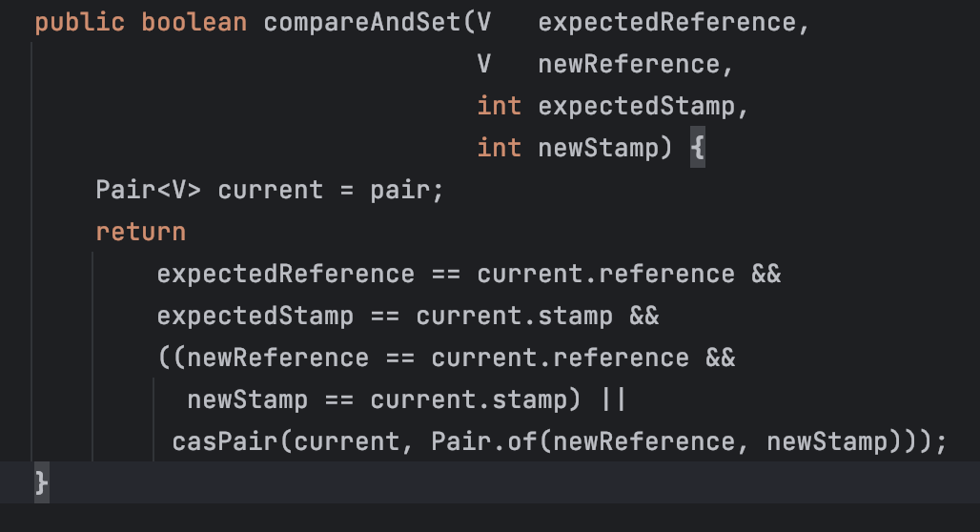Click the casPair method call
The width and height of the screenshot is (980, 532).
coord(217,441)
